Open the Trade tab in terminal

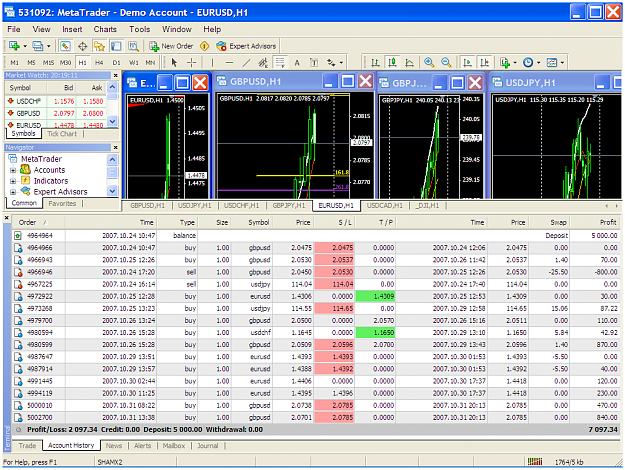point(27,446)
